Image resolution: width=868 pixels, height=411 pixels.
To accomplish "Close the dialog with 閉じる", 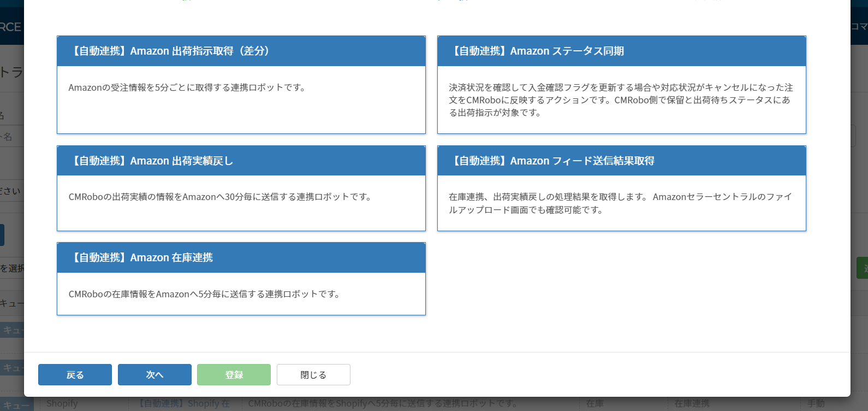I will 313,375.
